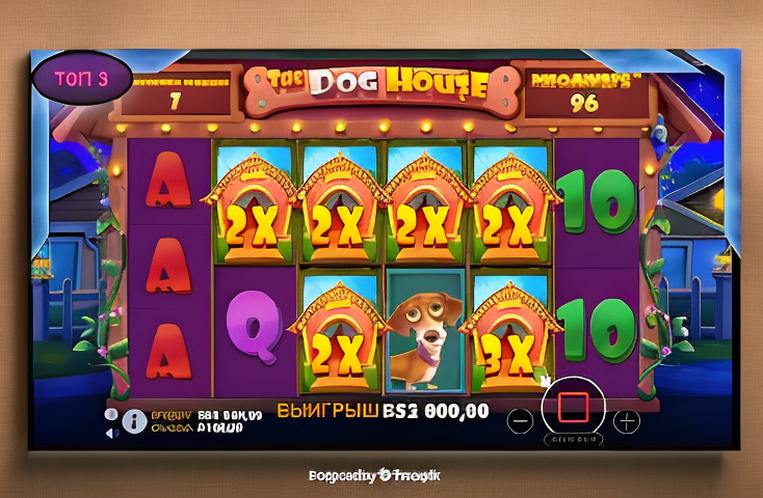This screenshot has height=498, width=763.
Task: Click the bottom-row 2X doghouse wild
Action: point(339,333)
